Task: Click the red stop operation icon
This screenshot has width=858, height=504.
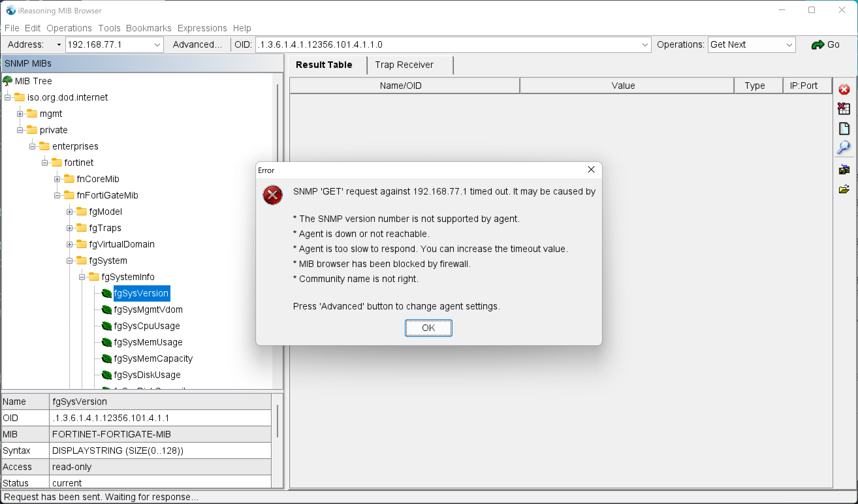Action: 844,90
